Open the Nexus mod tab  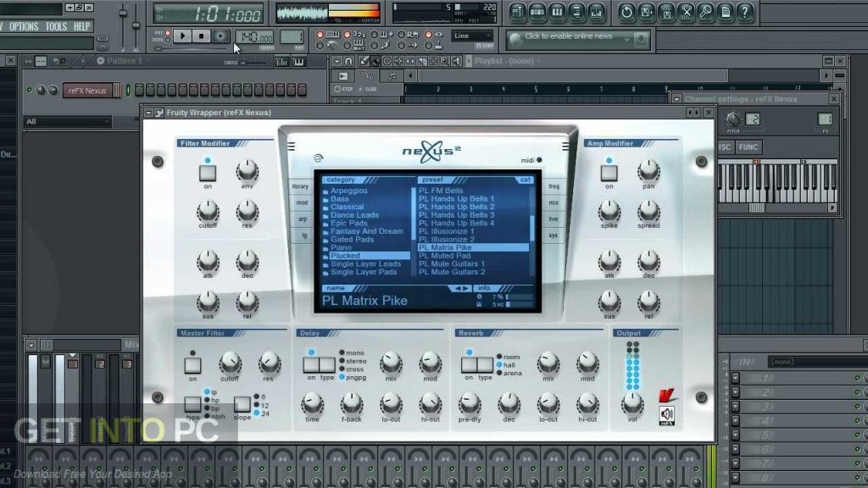(302, 203)
